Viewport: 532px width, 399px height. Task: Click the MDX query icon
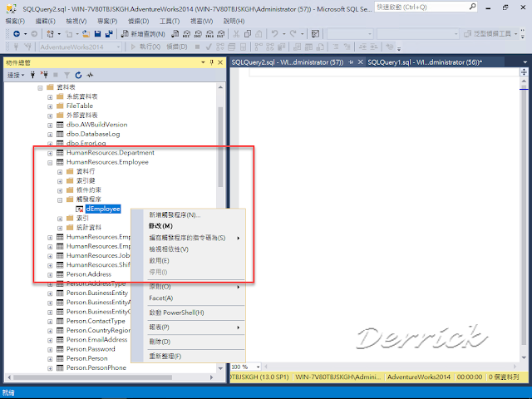(186, 33)
